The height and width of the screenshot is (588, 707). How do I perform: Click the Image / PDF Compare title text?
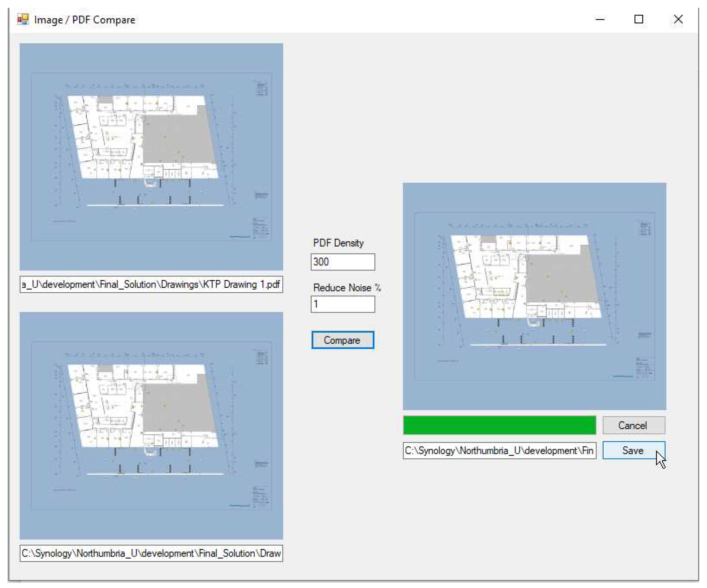[85, 20]
